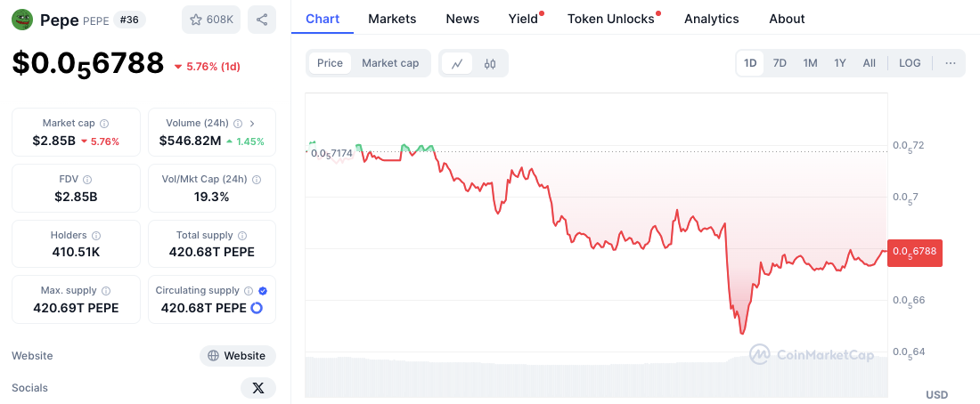980x404 pixels.
Task: Click the Website link button
Action: (237, 356)
